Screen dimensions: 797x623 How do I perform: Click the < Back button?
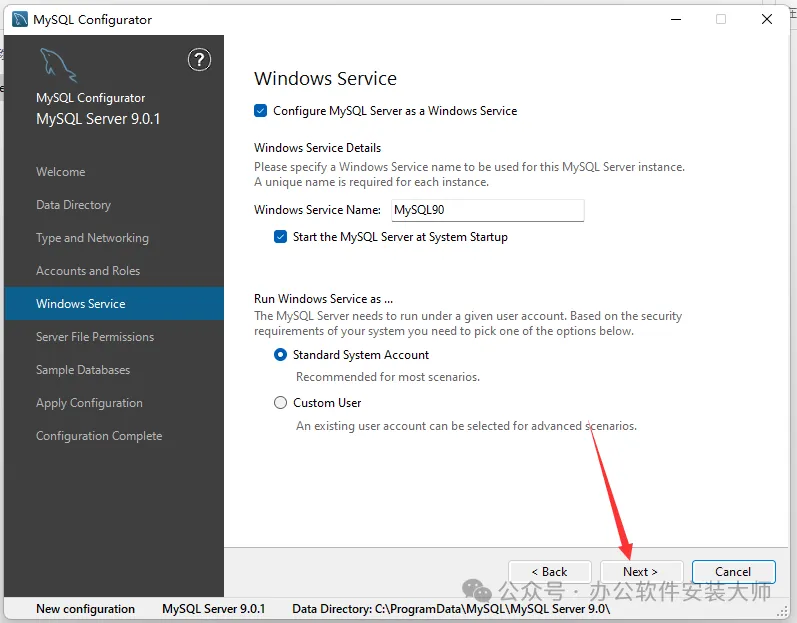tap(549, 572)
